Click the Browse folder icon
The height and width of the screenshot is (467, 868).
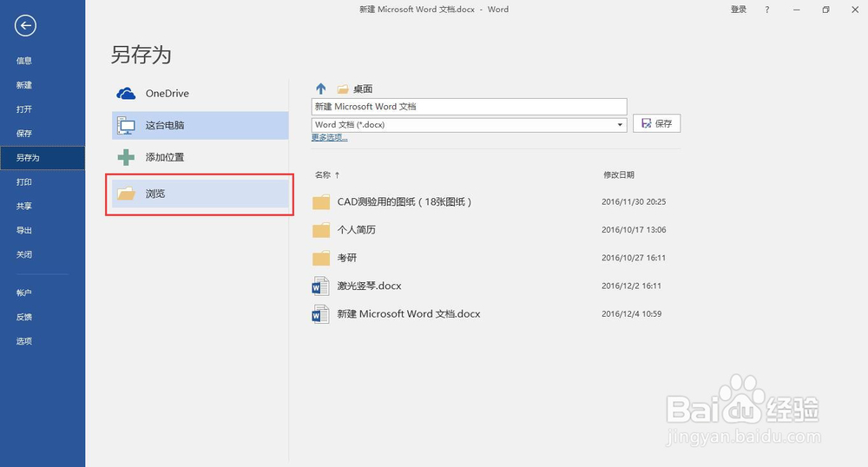tap(126, 194)
